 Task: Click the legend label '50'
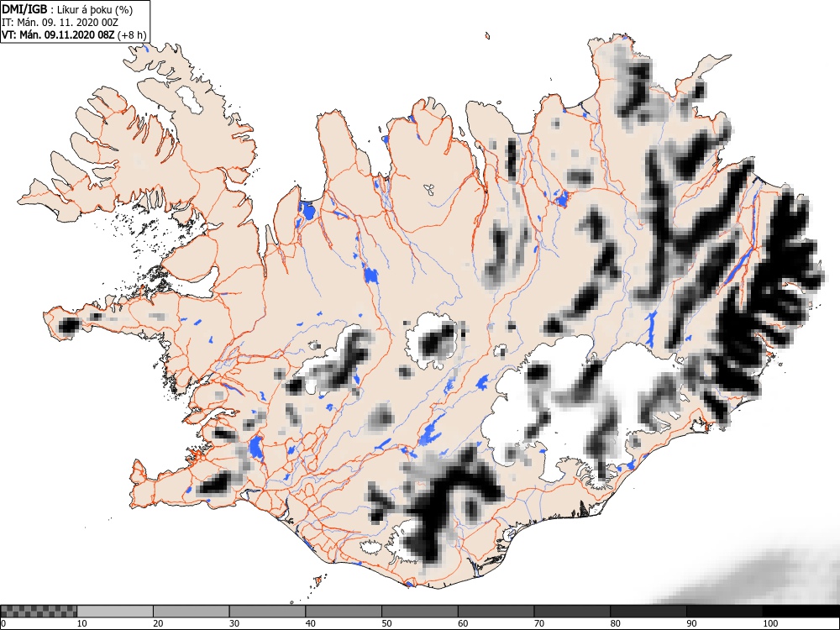(386, 623)
